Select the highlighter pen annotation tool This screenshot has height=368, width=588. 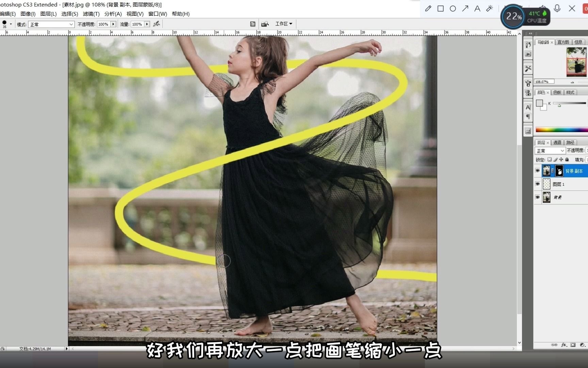click(489, 9)
